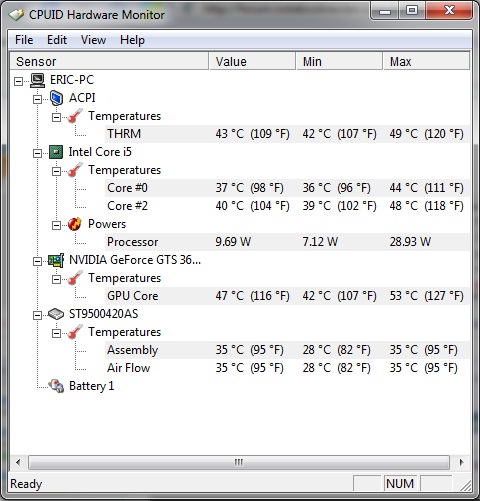Maximize the CPUID Hardware Monitor window
The width and height of the screenshot is (480, 501).
click(x=412, y=11)
